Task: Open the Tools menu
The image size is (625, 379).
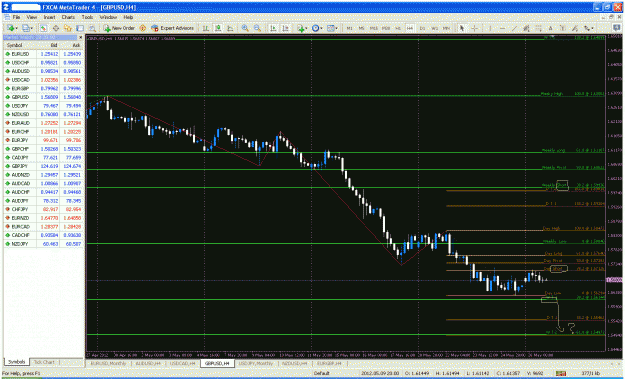Action: 87,17
